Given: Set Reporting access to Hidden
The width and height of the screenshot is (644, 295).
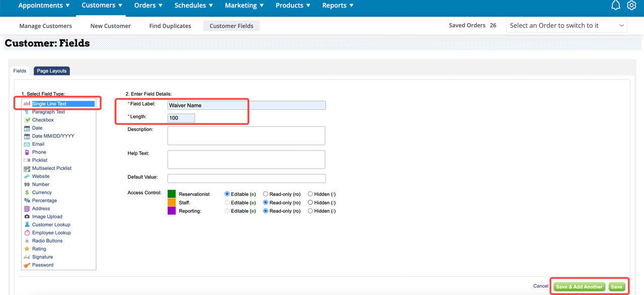Looking at the screenshot, I should [310, 211].
